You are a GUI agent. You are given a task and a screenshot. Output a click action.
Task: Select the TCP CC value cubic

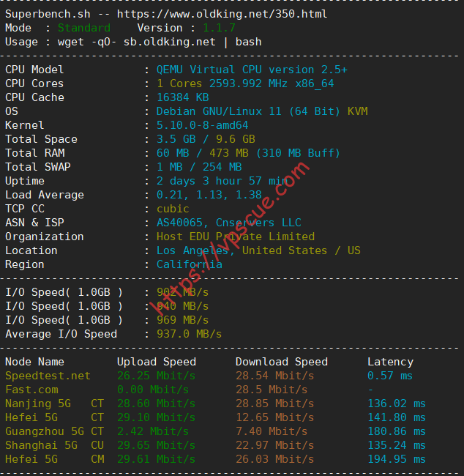(173, 209)
